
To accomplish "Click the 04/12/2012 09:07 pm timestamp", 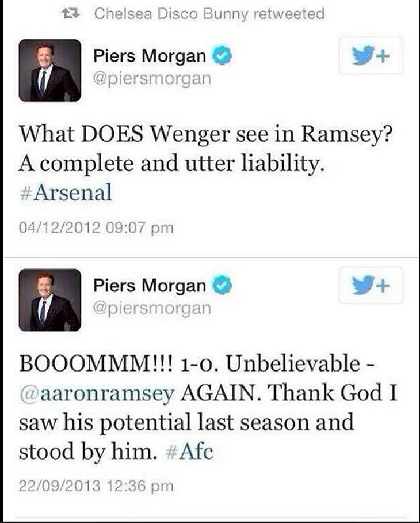I will 96,228.
